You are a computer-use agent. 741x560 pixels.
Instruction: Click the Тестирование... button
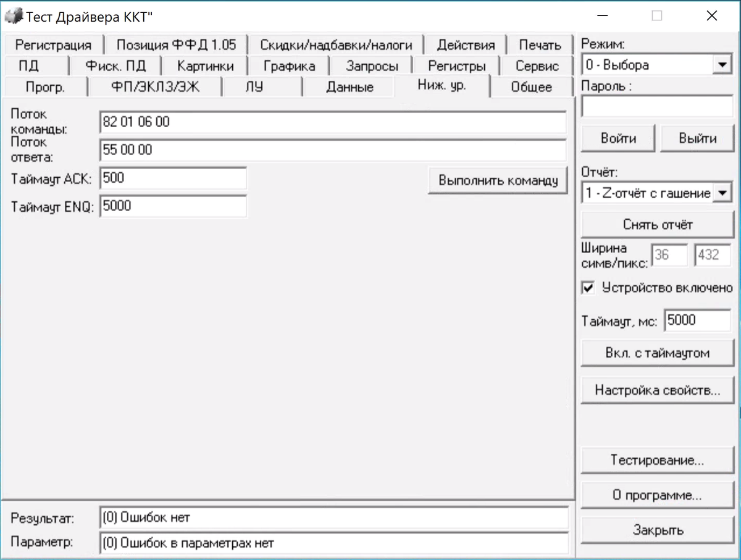coord(658,461)
